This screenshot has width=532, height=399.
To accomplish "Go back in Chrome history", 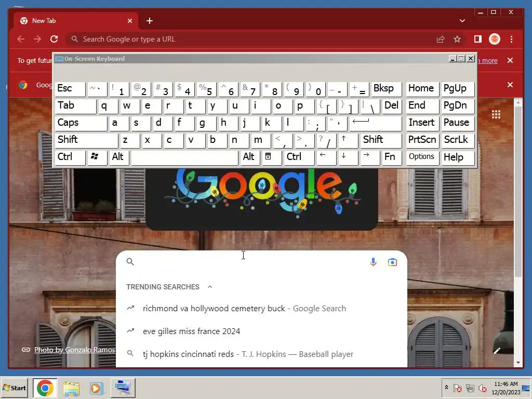I will click(21, 39).
